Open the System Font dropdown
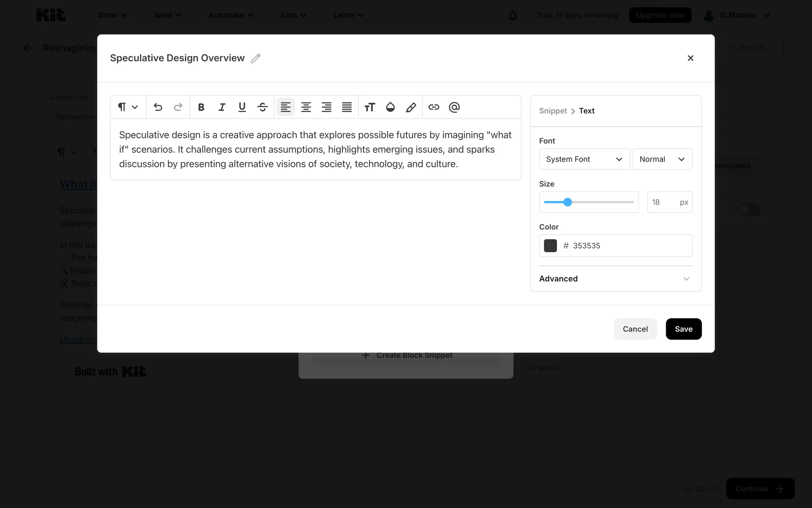 pos(584,159)
